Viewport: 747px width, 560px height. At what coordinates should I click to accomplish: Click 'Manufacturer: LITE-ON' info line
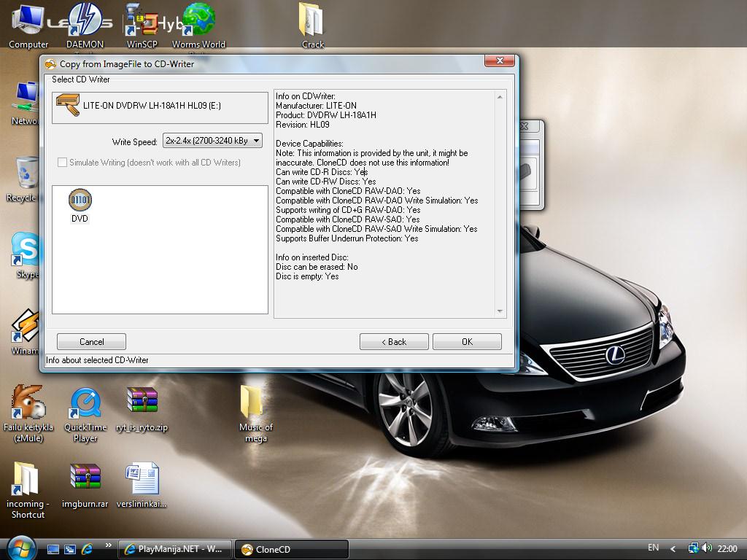coord(316,106)
